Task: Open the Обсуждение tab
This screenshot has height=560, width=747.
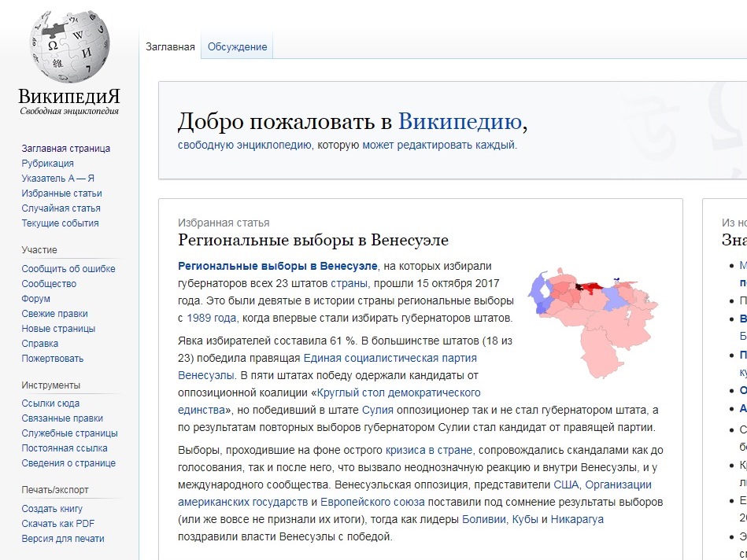Action: coord(237,46)
